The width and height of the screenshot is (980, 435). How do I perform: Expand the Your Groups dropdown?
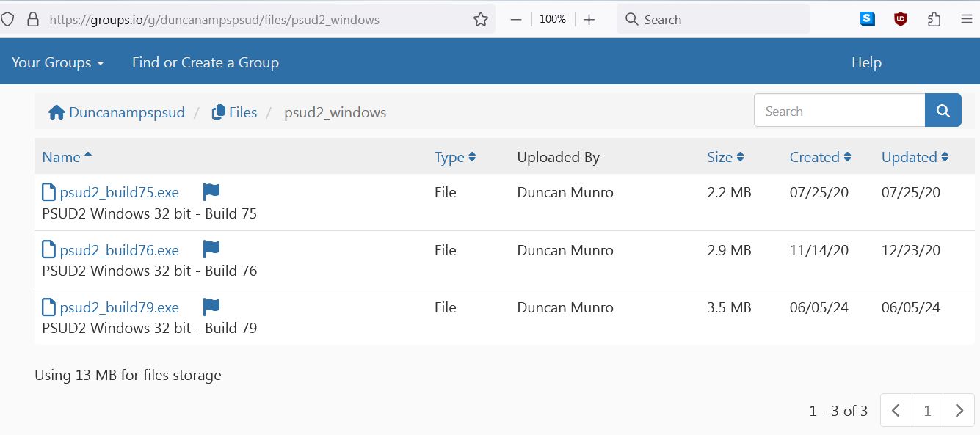[58, 63]
